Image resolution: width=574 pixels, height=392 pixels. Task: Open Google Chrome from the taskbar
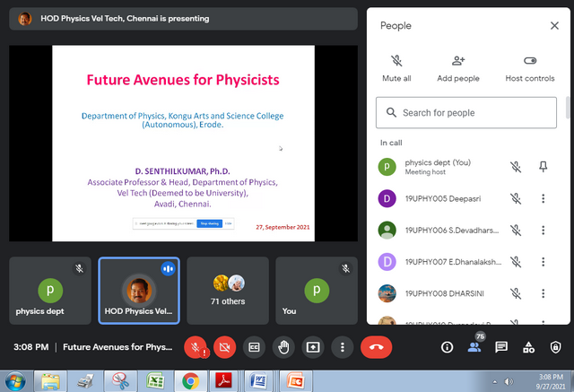[x=190, y=380]
